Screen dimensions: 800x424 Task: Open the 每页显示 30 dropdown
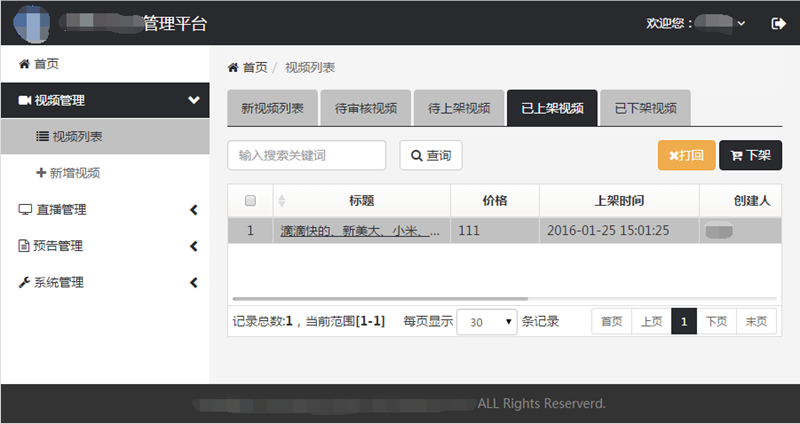pos(487,322)
